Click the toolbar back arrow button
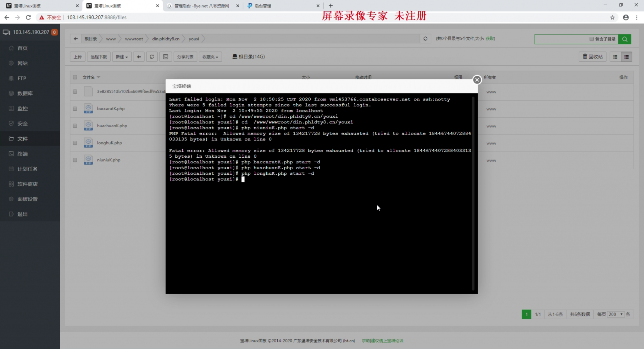 point(139,57)
